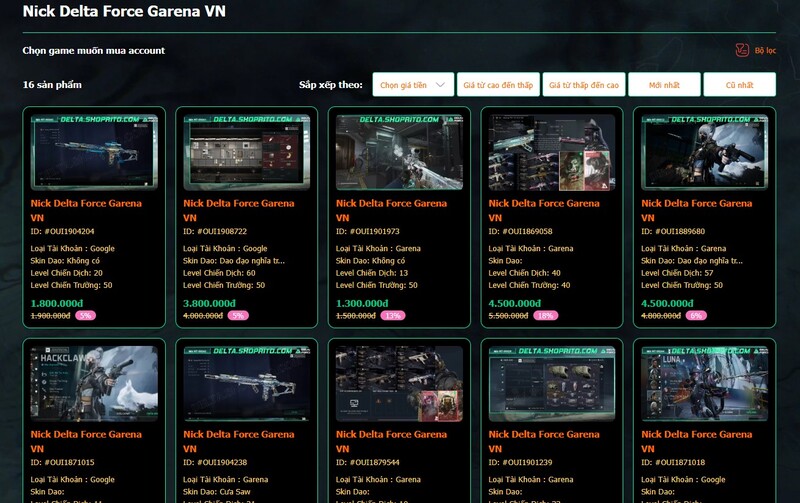Open LUNA thumbnail of account #OUI1871018
The height and width of the screenshot is (503, 800).
[x=704, y=384]
